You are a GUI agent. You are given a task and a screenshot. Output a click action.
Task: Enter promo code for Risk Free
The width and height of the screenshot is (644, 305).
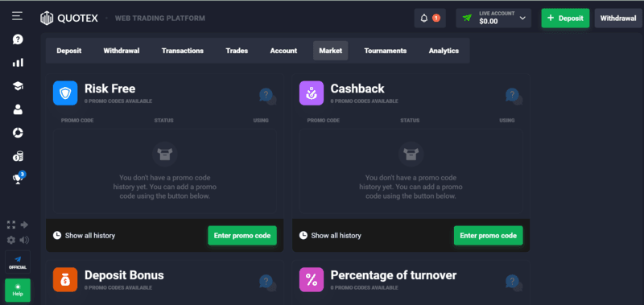242,236
